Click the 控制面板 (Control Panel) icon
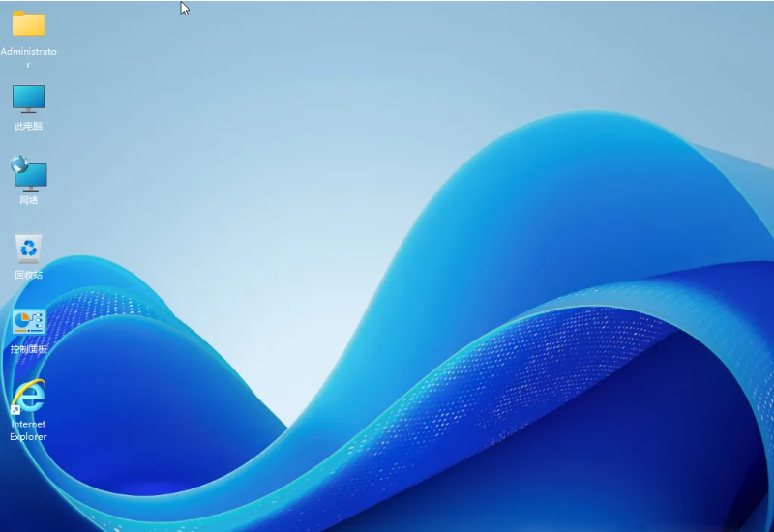The image size is (774, 532). click(28, 322)
